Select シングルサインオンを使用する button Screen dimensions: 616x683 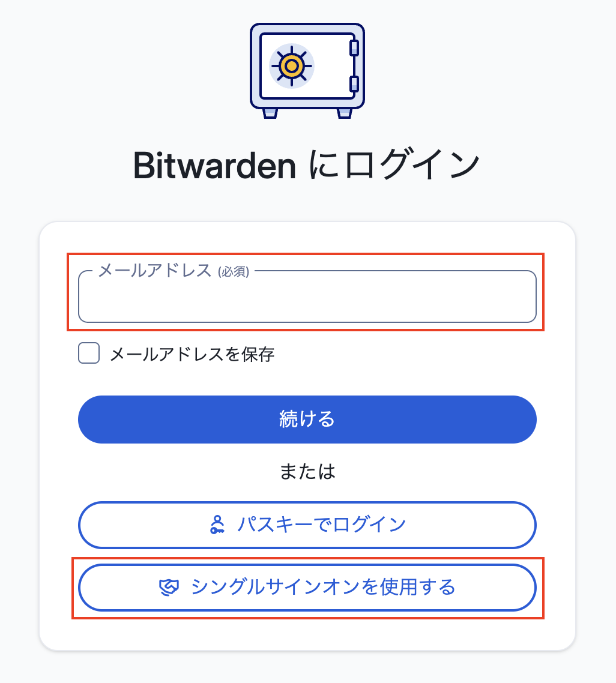(307, 587)
